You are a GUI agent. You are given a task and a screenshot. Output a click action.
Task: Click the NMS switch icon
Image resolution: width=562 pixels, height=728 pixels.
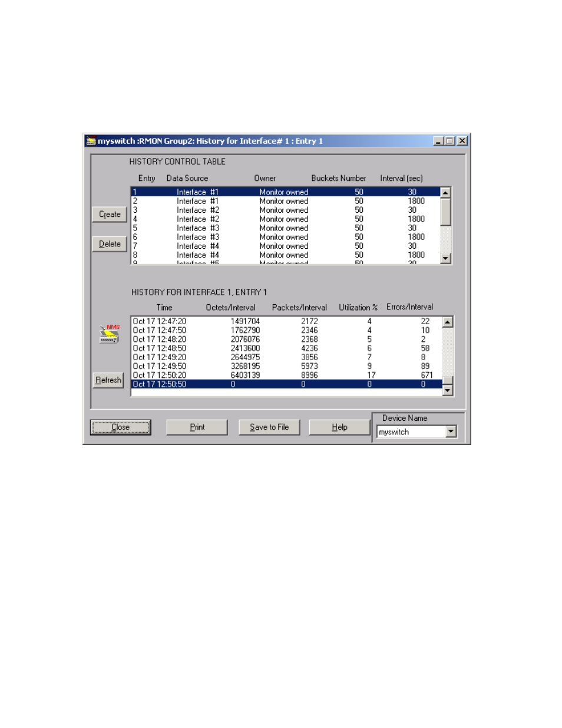coord(110,334)
